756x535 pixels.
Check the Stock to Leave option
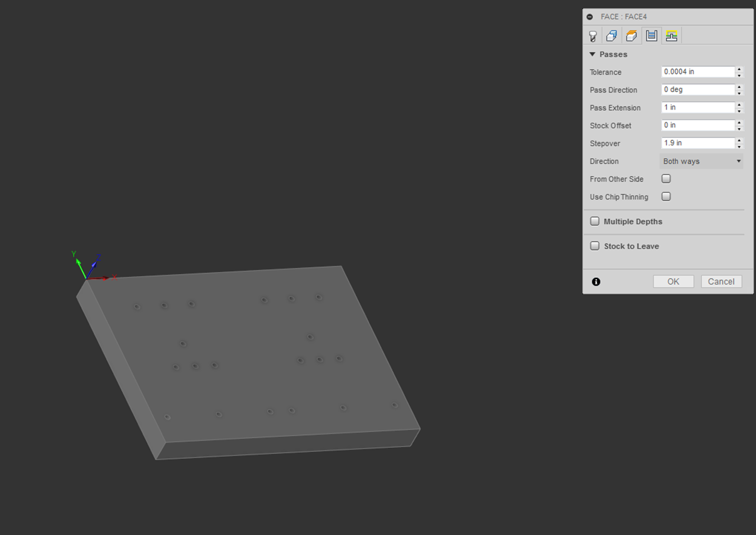click(595, 246)
